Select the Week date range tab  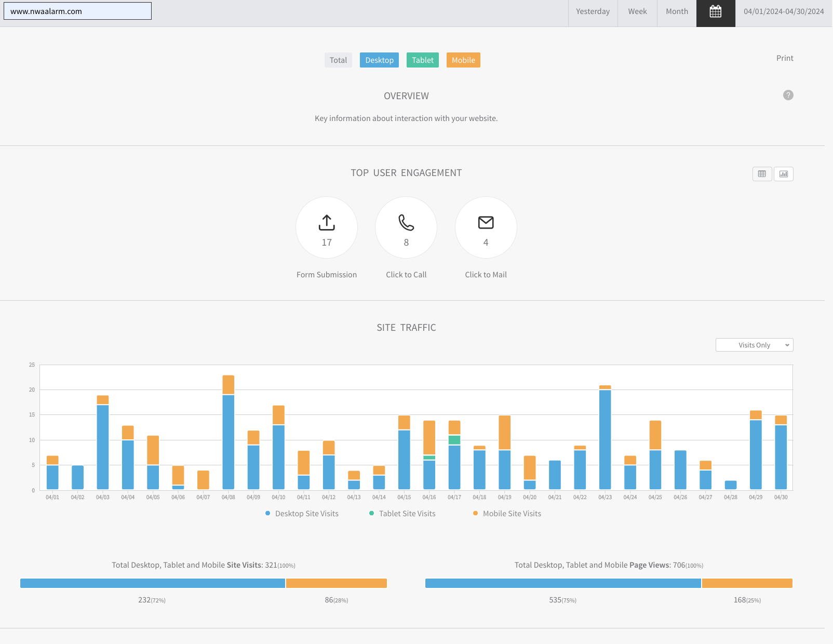point(637,11)
